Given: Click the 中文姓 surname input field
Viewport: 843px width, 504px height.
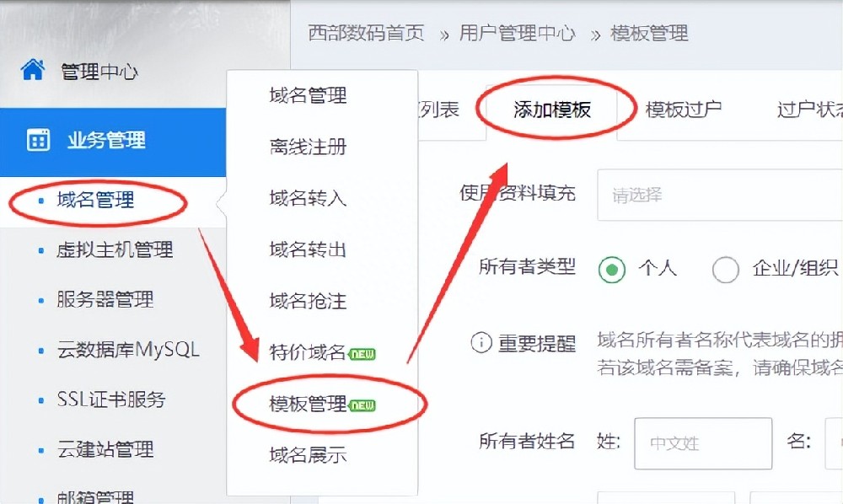Looking at the screenshot, I should pos(703,443).
